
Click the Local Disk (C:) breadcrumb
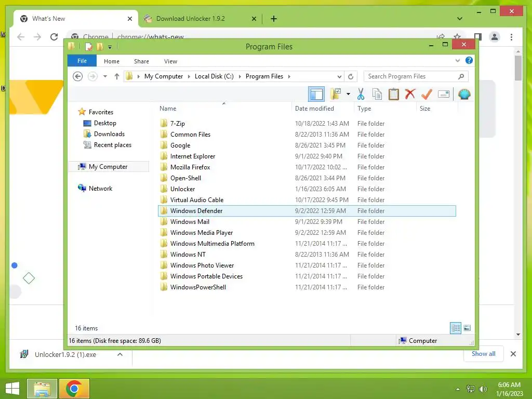coord(214,76)
